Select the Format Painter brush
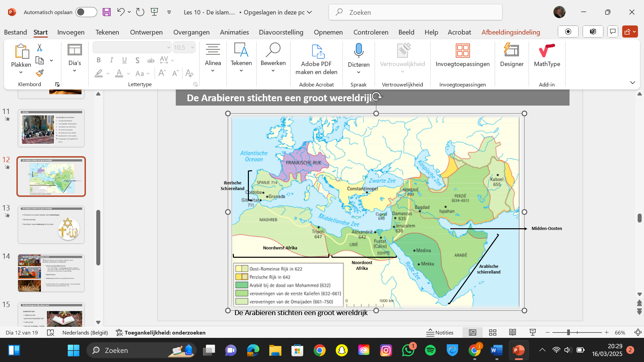 click(x=40, y=73)
